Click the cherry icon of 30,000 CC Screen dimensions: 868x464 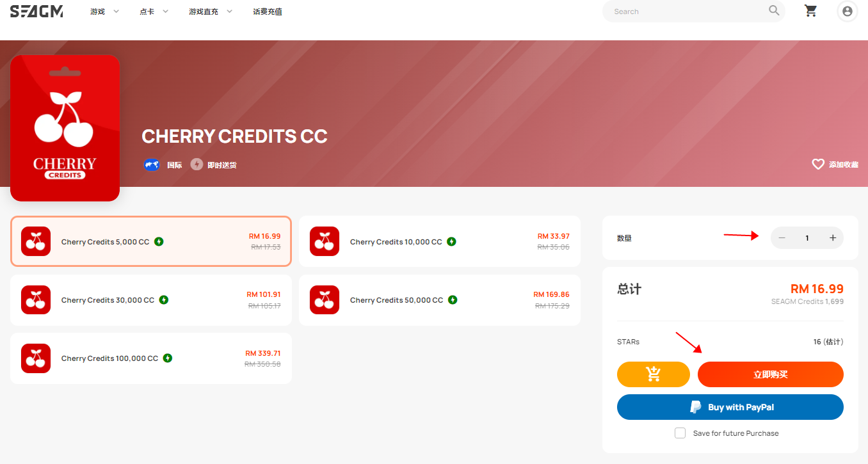[x=36, y=300]
